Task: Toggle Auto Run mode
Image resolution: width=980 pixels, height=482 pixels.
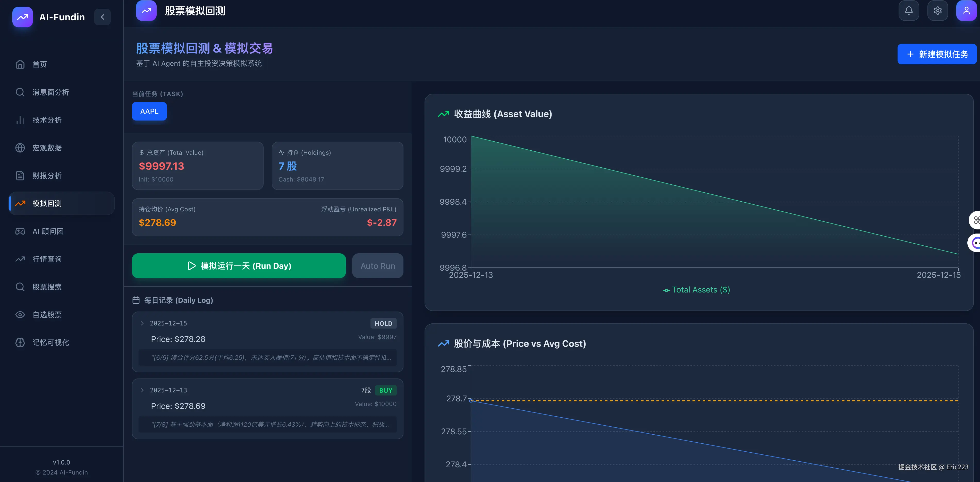Action: (x=377, y=266)
